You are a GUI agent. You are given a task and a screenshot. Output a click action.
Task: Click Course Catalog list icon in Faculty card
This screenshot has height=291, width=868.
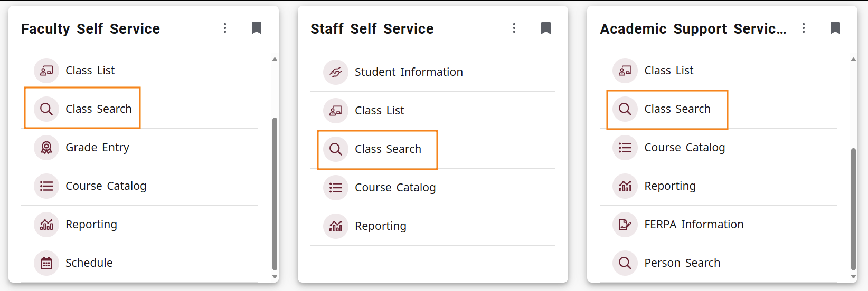(46, 186)
